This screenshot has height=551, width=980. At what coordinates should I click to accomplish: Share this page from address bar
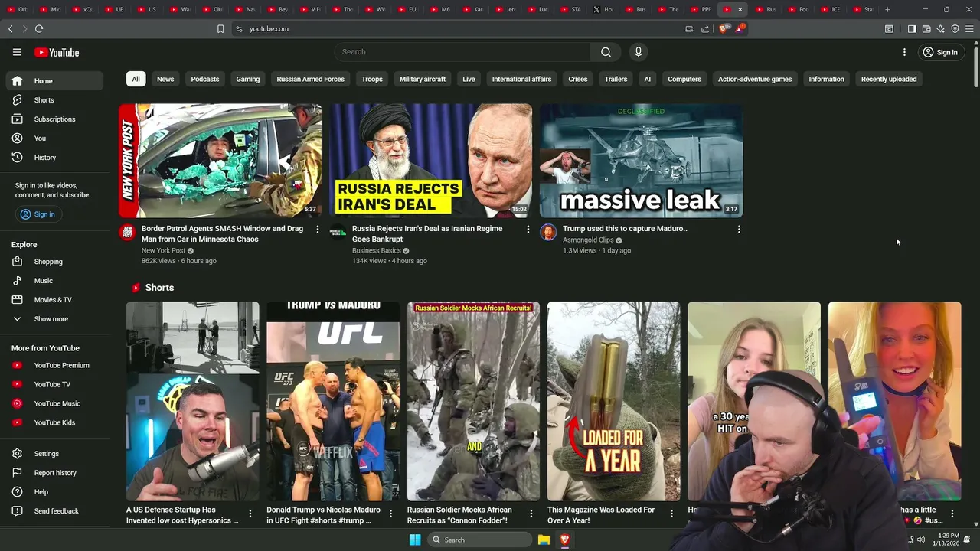(x=705, y=28)
